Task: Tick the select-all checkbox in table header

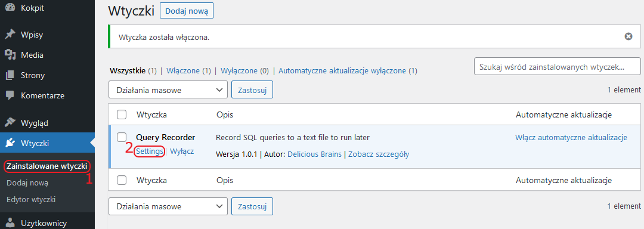Action: [122, 114]
